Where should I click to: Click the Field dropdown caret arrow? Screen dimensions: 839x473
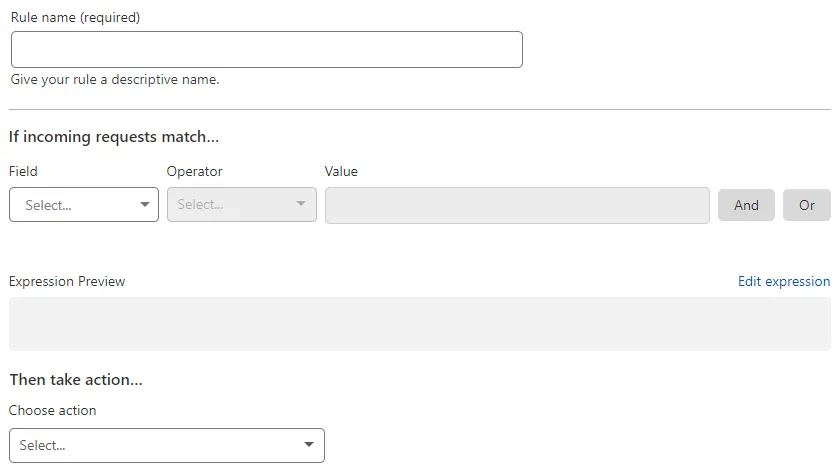point(145,205)
